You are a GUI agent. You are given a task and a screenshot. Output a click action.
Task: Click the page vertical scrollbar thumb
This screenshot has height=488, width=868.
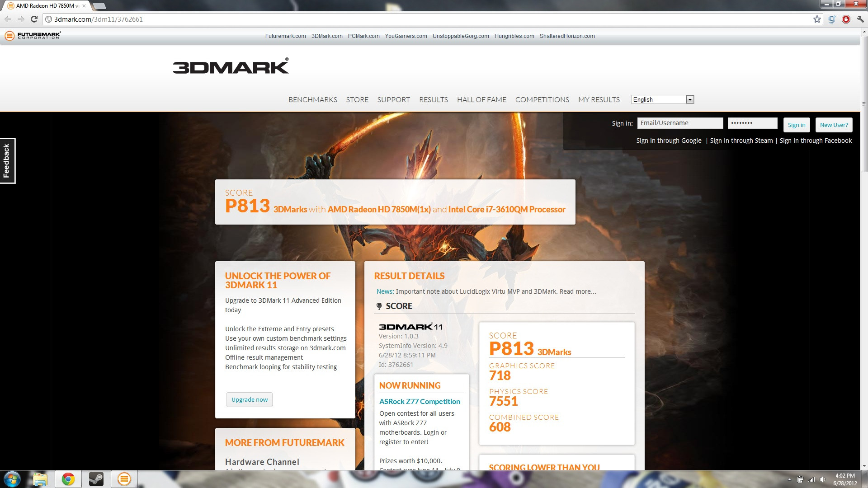click(864, 104)
